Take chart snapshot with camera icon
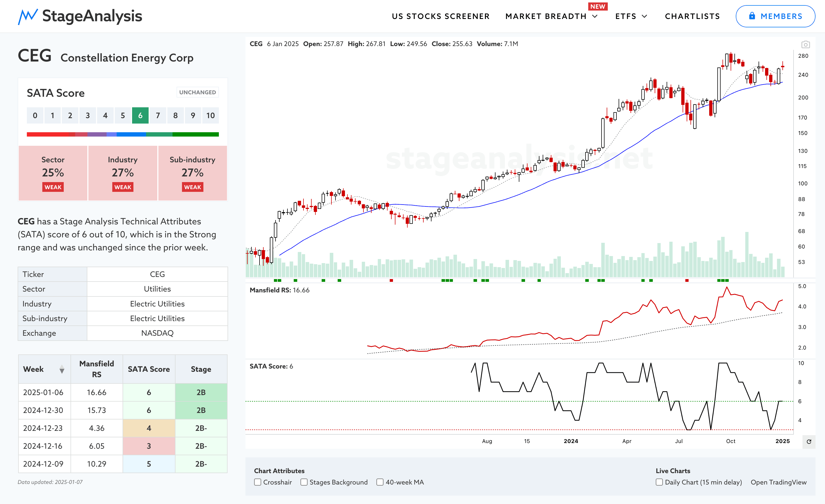The width and height of the screenshot is (825, 504). pyautogui.click(x=805, y=44)
